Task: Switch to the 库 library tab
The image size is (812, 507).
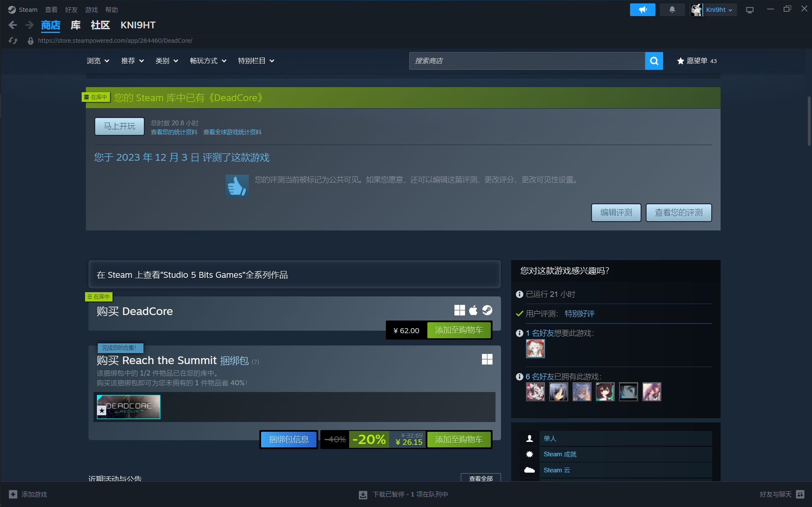Action: (75, 25)
